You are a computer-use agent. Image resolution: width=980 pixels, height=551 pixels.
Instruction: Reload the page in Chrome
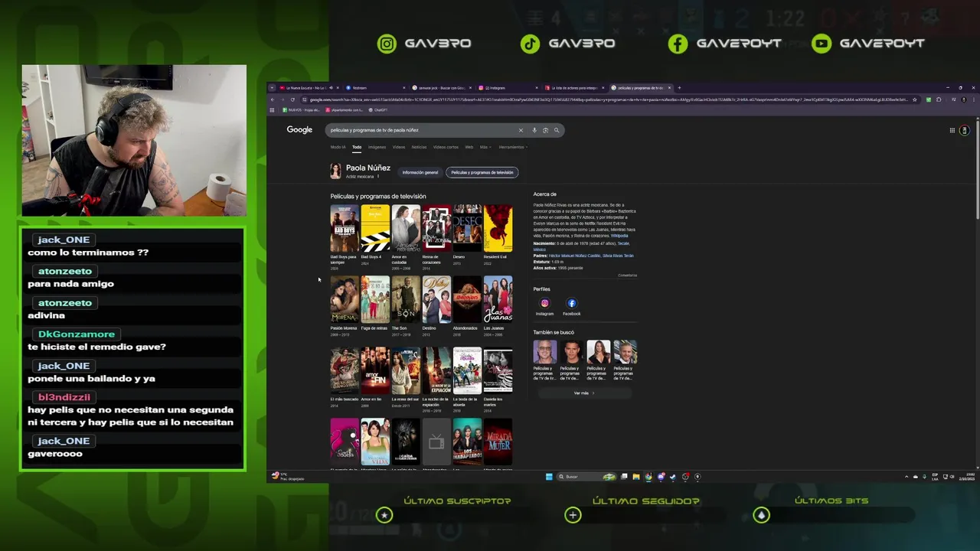pos(292,99)
